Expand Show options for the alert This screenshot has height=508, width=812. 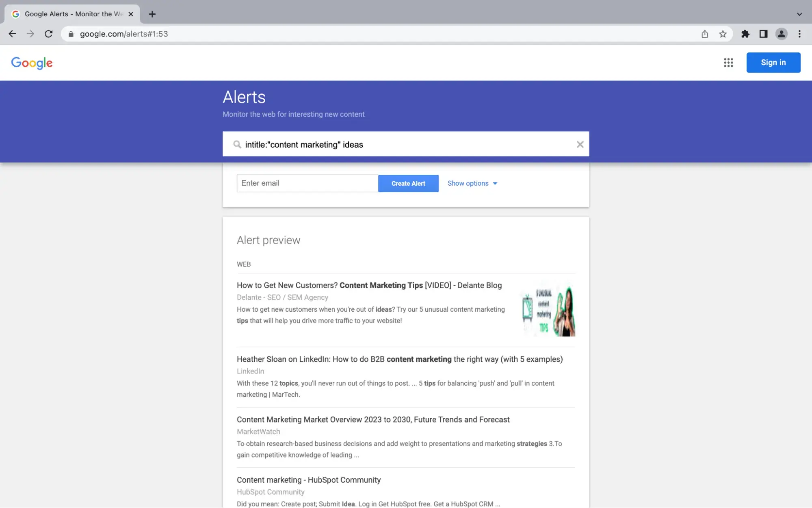pyautogui.click(x=472, y=183)
